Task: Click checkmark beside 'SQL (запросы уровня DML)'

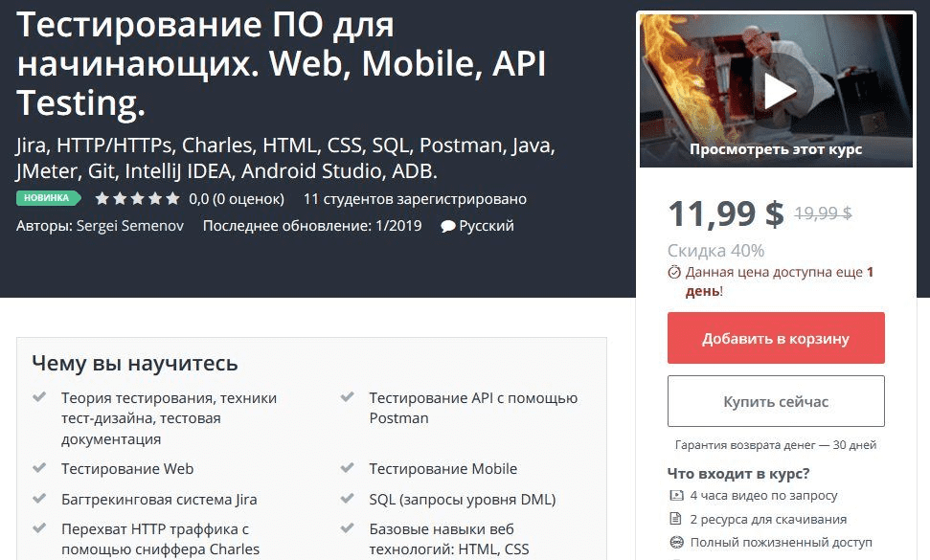Action: 348,499
